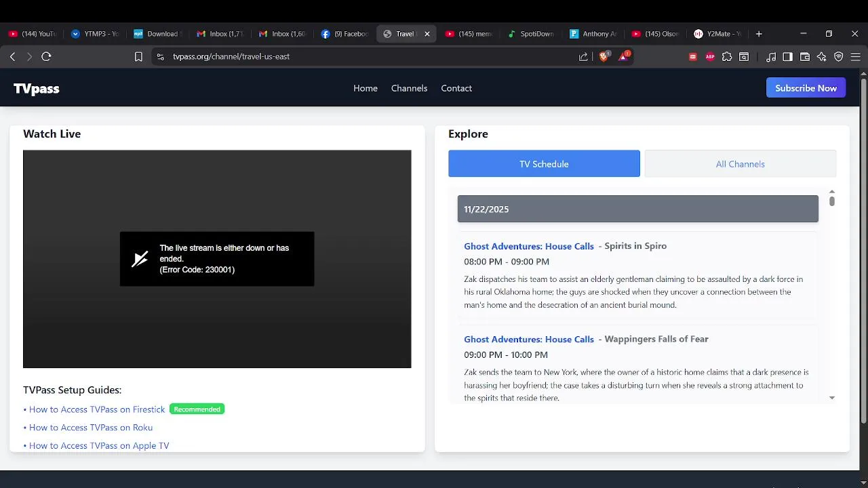Switch to the Inbox (1,60 Gmail tab
868x488 pixels.
(x=282, y=34)
